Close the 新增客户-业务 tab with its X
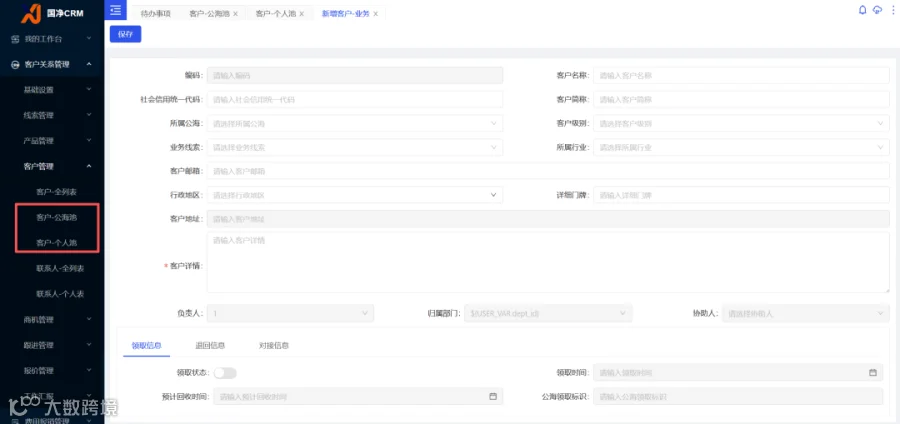This screenshot has width=900, height=424. (375, 14)
